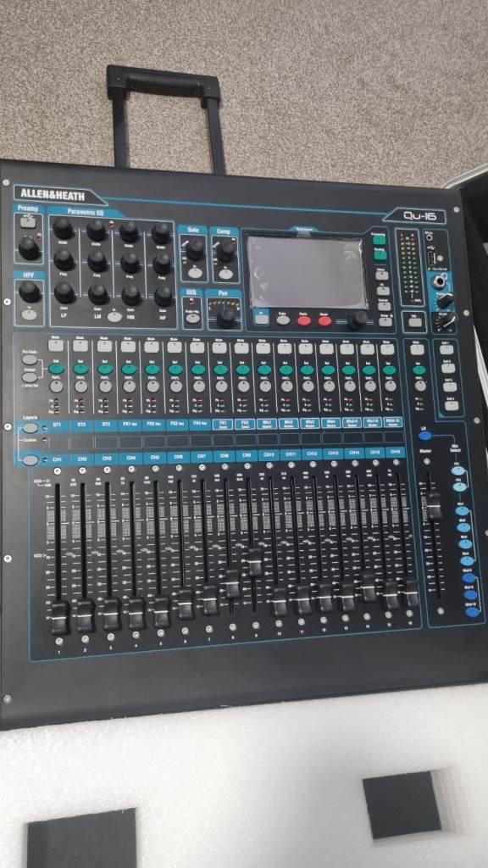Image resolution: width=488 pixels, height=868 pixels.
Task: Toggle the lower Layers key beside CH1
Action: click(30, 460)
